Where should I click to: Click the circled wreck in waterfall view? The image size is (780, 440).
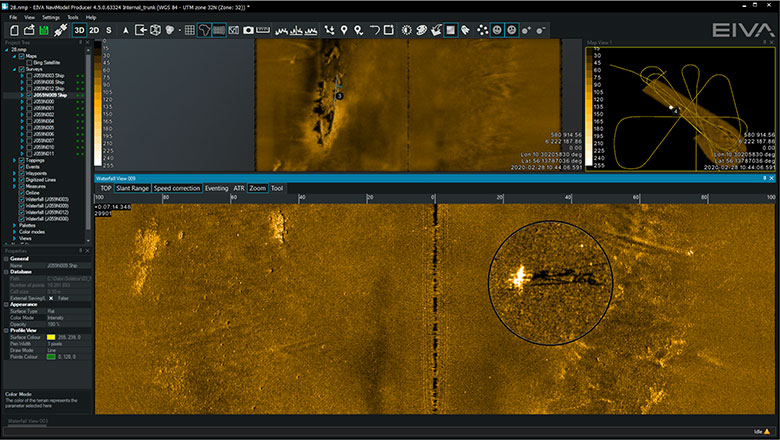click(549, 277)
